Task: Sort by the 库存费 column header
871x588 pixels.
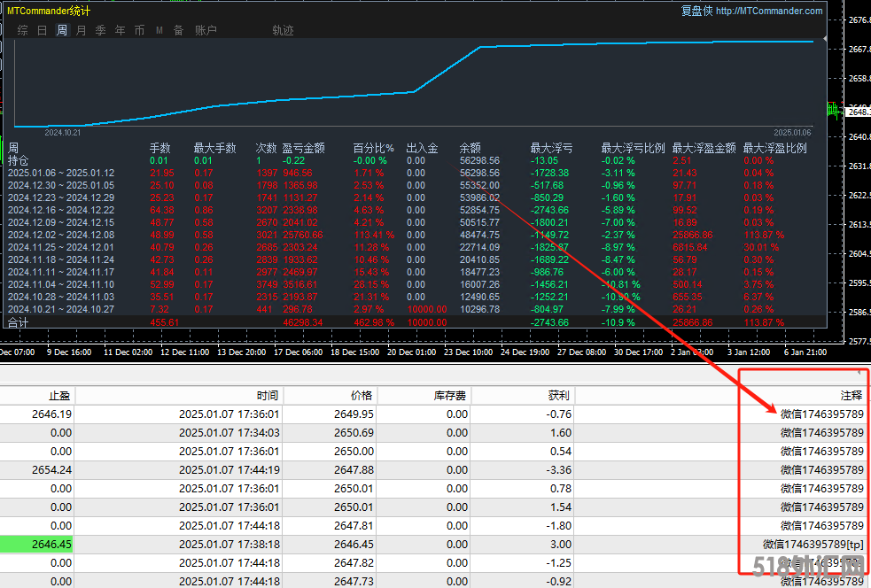Action: (x=449, y=395)
